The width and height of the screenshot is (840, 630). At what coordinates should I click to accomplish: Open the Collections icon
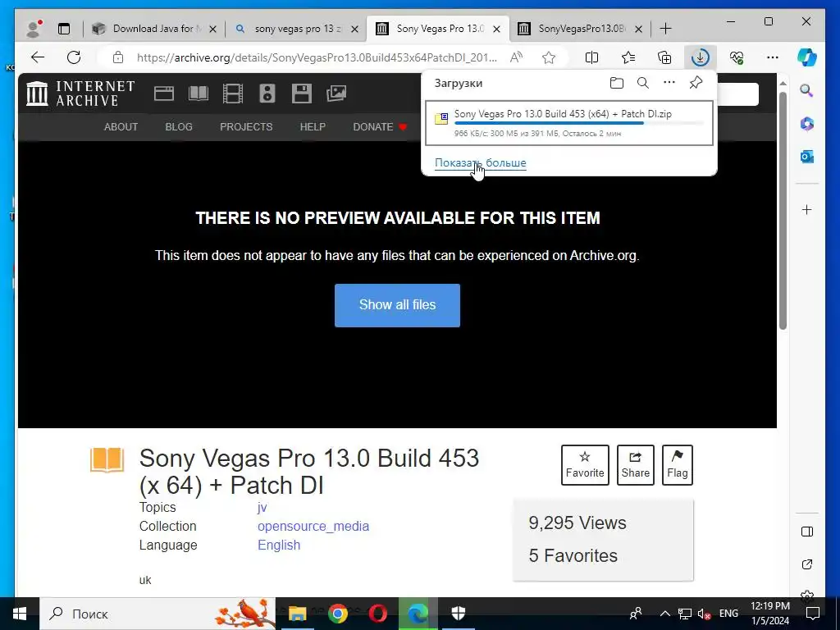(664, 57)
